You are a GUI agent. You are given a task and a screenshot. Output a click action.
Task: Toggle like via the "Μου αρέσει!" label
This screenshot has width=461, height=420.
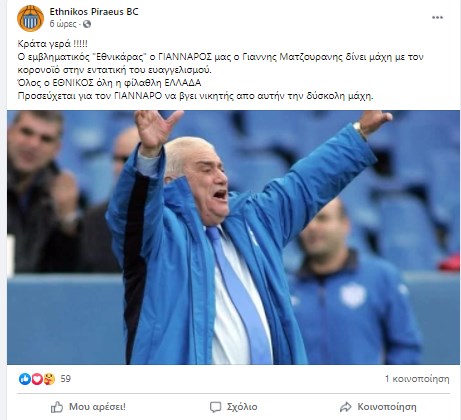97,407
